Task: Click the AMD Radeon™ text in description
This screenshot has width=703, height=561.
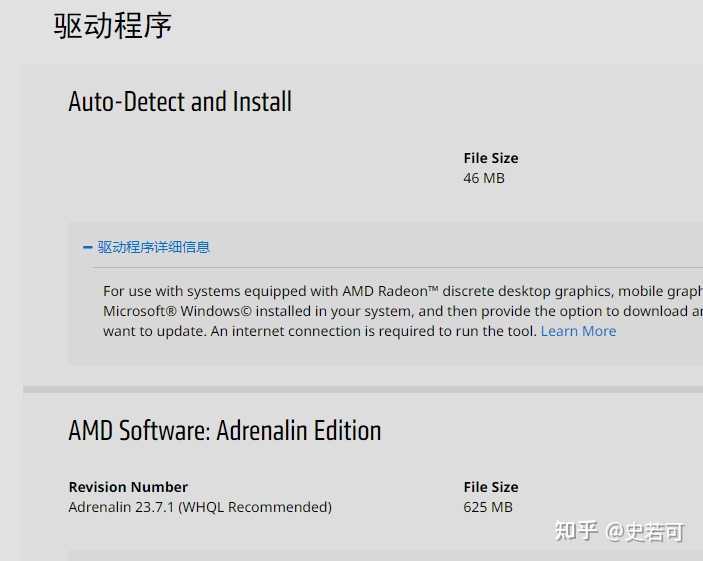Action: tap(391, 291)
